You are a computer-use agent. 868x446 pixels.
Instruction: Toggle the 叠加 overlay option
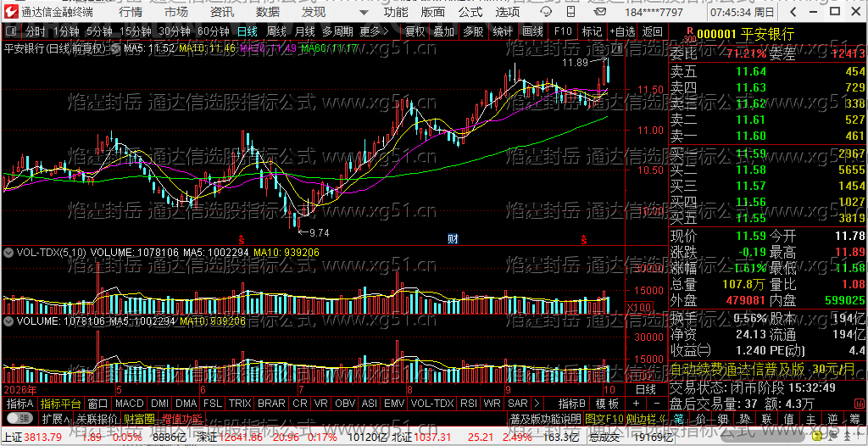(443, 31)
